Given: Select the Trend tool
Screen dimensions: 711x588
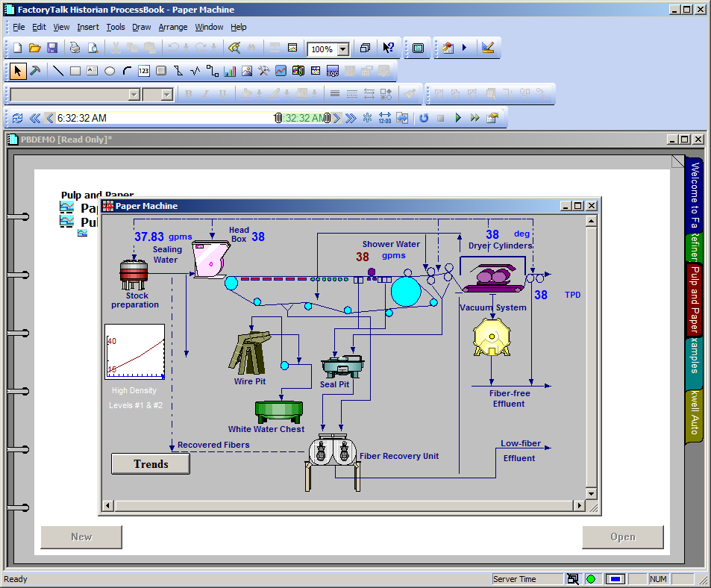Looking at the screenshot, I should (x=281, y=71).
